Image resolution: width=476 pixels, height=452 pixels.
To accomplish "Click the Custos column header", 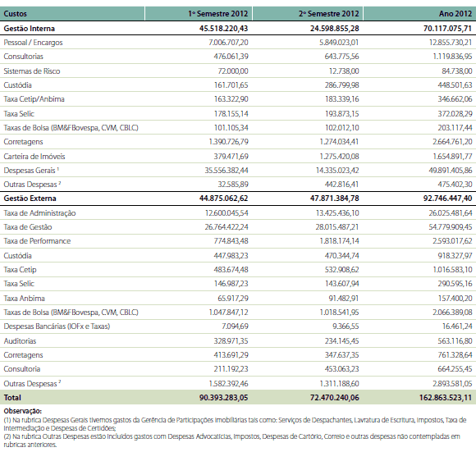I will point(15,14).
